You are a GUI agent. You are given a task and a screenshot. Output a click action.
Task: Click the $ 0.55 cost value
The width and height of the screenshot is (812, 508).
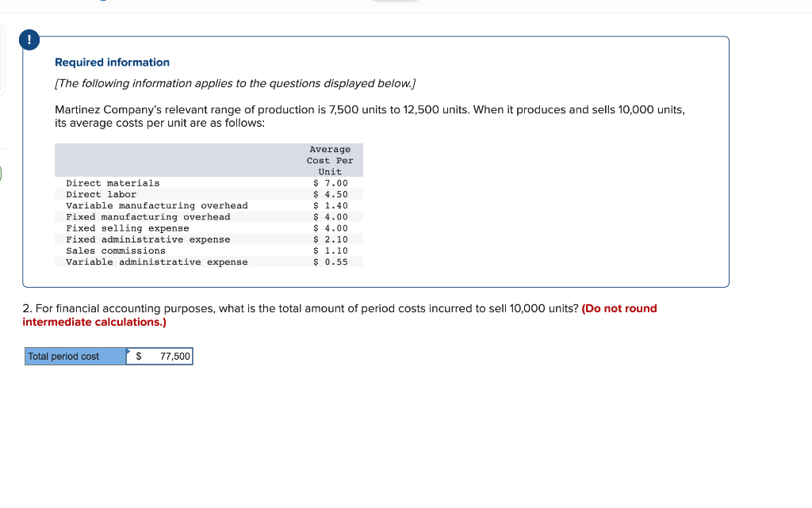pos(331,262)
